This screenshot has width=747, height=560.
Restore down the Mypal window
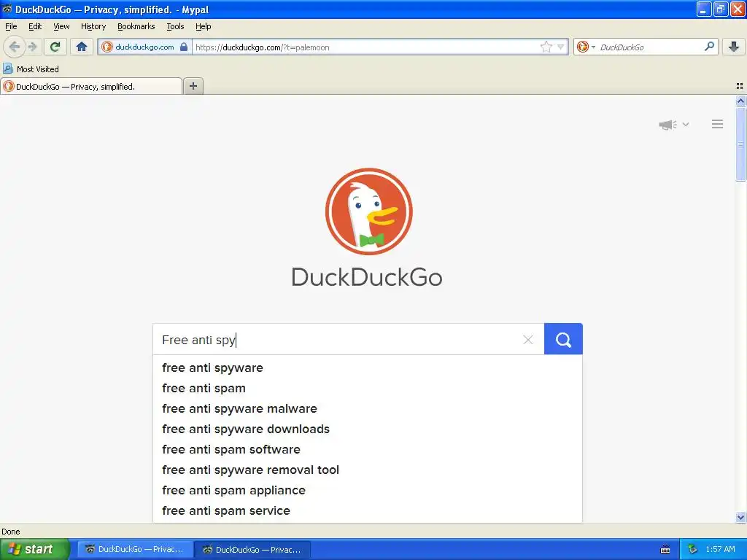(x=721, y=9)
